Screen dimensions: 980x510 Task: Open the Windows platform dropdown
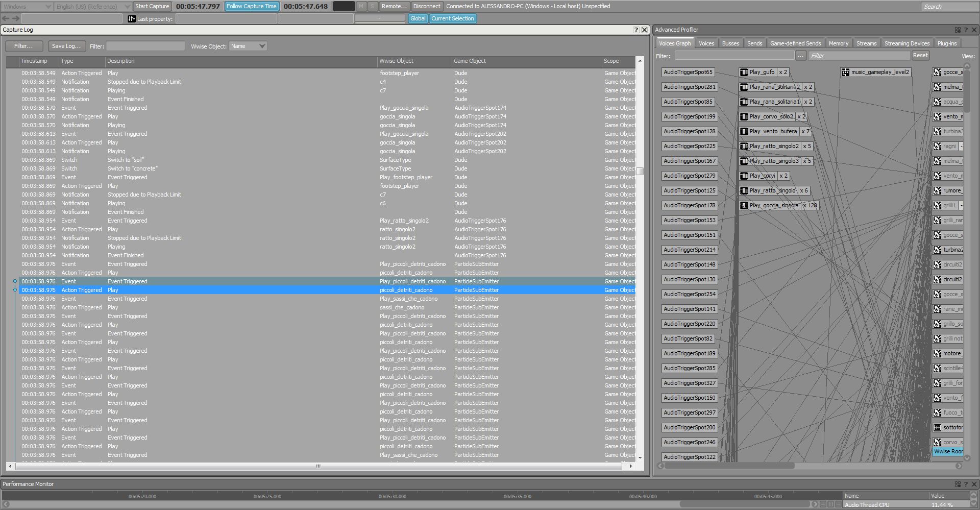[x=27, y=7]
